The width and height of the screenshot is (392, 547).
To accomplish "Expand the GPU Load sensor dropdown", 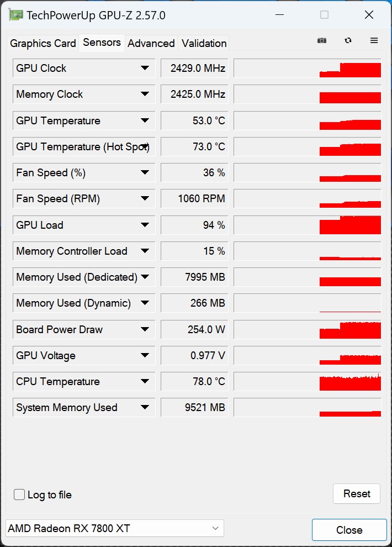I will tap(145, 225).
